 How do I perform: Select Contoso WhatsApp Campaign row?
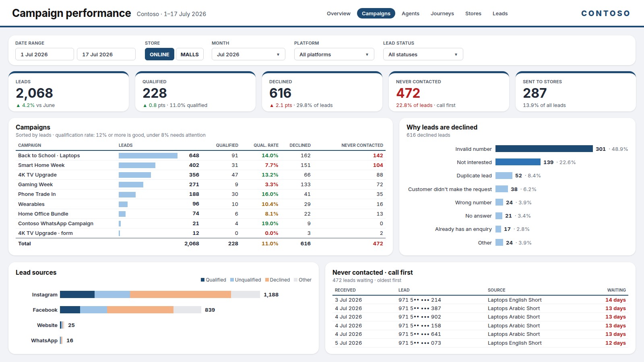[200, 224]
